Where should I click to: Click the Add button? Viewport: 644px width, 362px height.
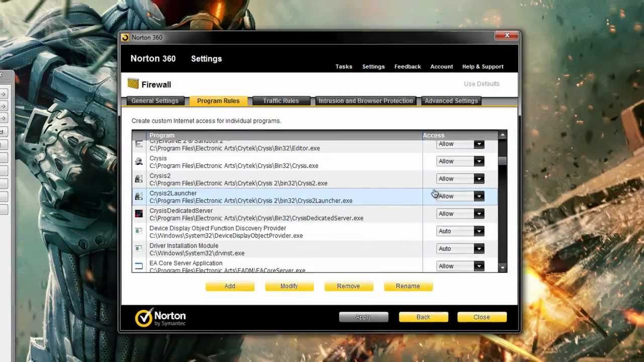230,286
